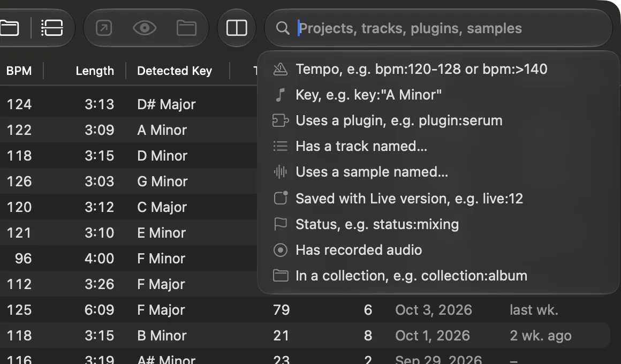Image resolution: width=621 pixels, height=364 pixels.
Task: Click the 6:09 length value
Action: (99, 310)
